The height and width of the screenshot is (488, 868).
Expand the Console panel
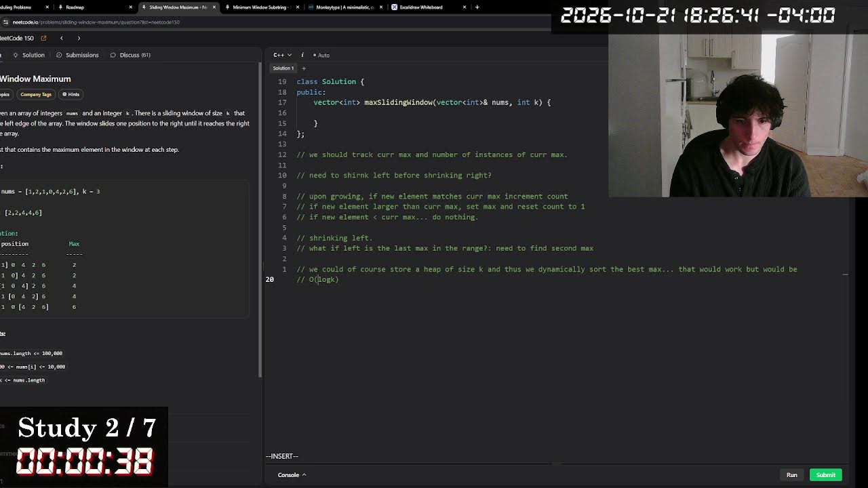click(292, 475)
